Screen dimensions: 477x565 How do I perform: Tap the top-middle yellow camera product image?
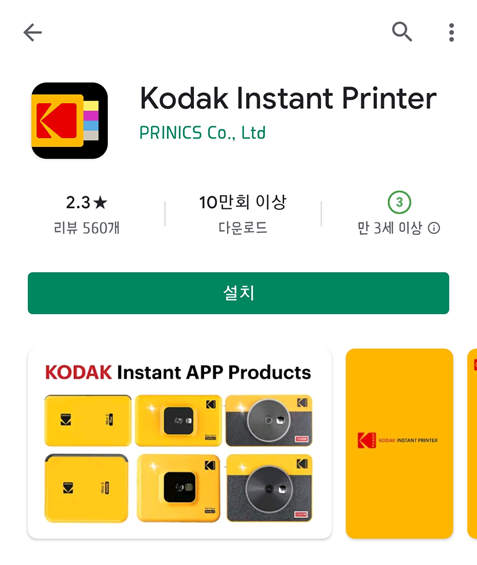point(178,421)
